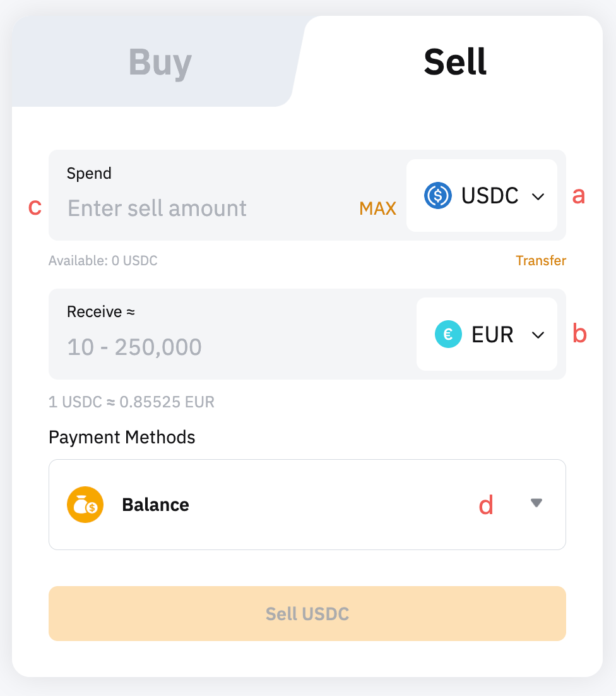Click the MAX amount button
This screenshot has width=616, height=696.
[x=377, y=208]
